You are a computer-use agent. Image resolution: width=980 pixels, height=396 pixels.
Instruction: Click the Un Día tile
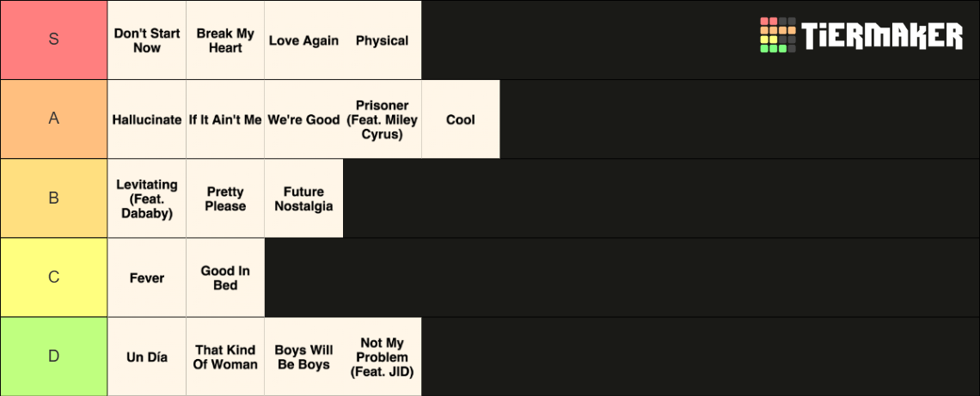[147, 357]
